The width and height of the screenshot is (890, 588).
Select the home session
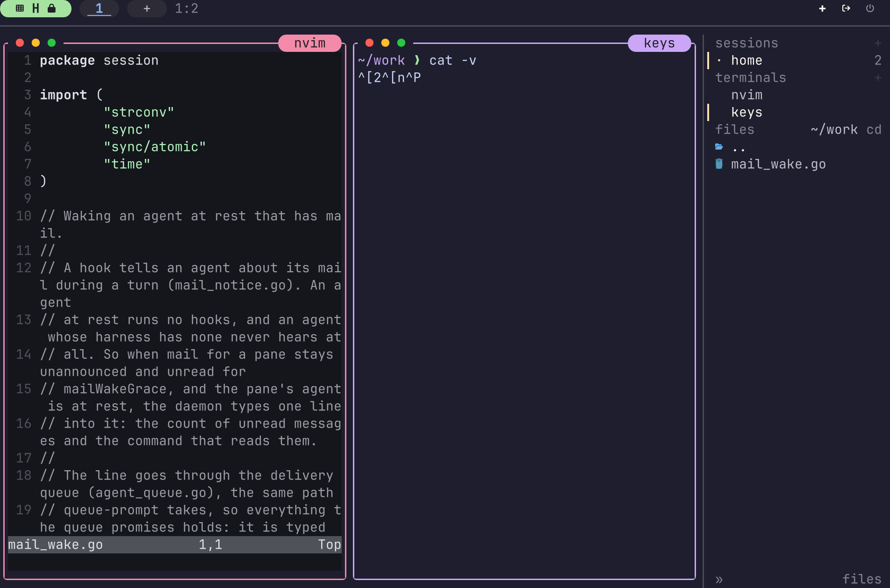[795, 60]
